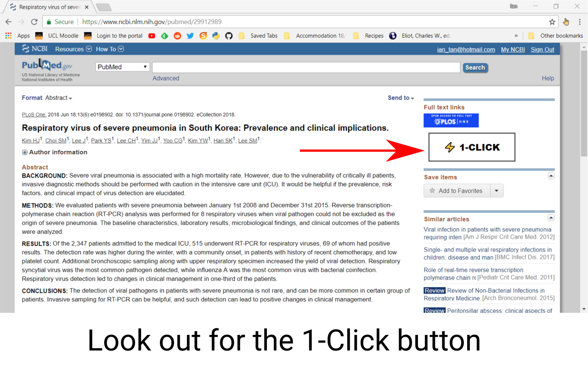Open the Reddit bookmark icon

[177, 36]
